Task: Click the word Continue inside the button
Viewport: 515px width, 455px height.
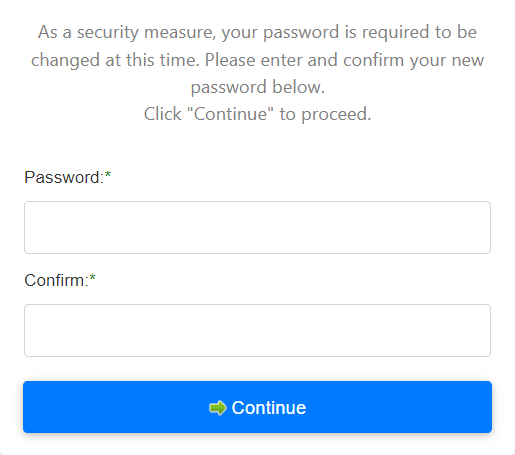Action: 269,408
